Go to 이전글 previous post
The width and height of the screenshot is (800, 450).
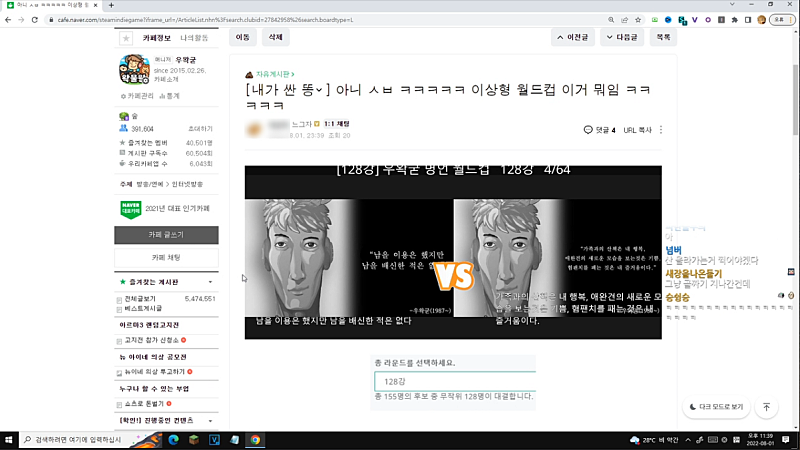coord(572,37)
